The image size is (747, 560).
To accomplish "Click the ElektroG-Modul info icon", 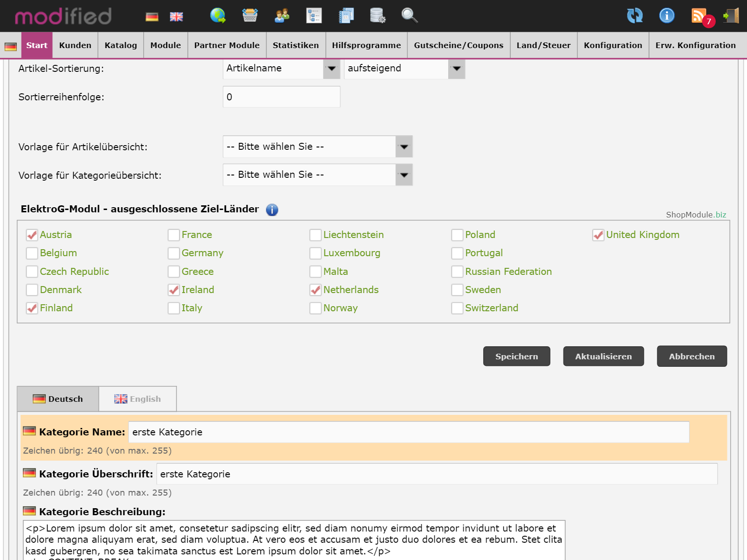I will [272, 210].
